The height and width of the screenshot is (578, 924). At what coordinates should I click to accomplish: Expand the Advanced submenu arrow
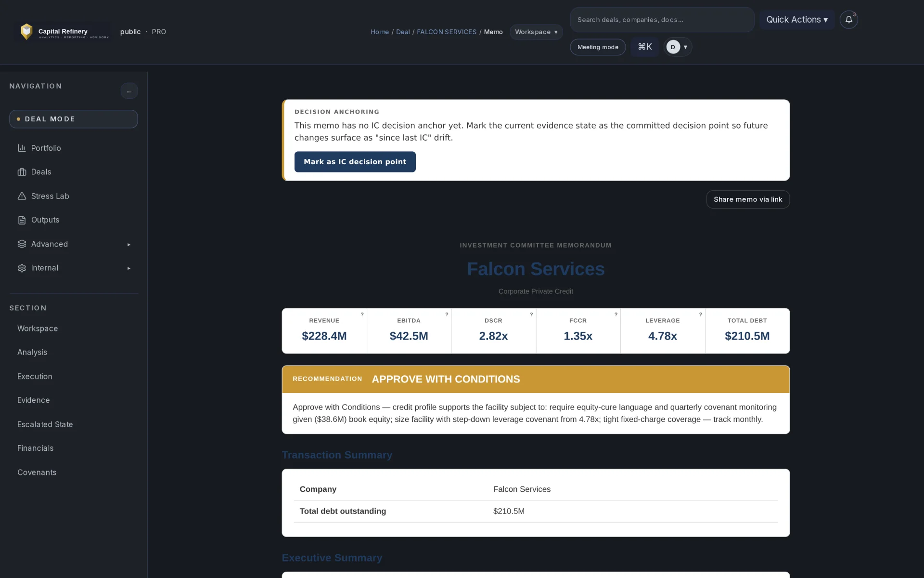128,245
